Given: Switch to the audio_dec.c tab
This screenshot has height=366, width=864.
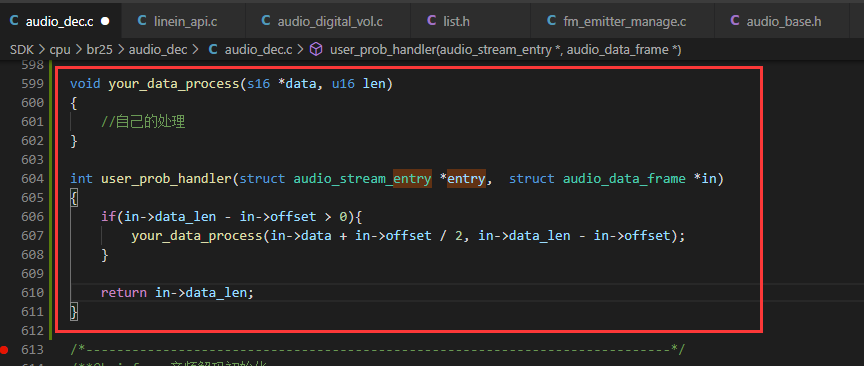Looking at the screenshot, I should 61,21.
